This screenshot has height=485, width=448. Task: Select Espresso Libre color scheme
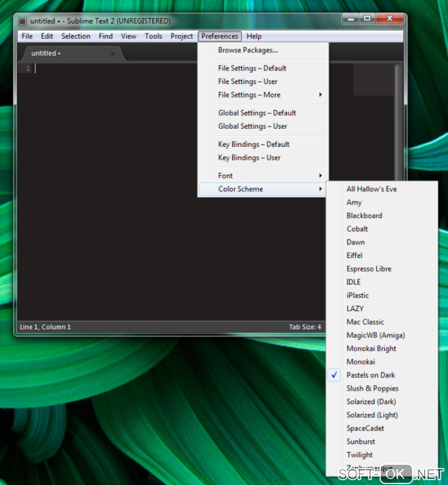point(382,269)
